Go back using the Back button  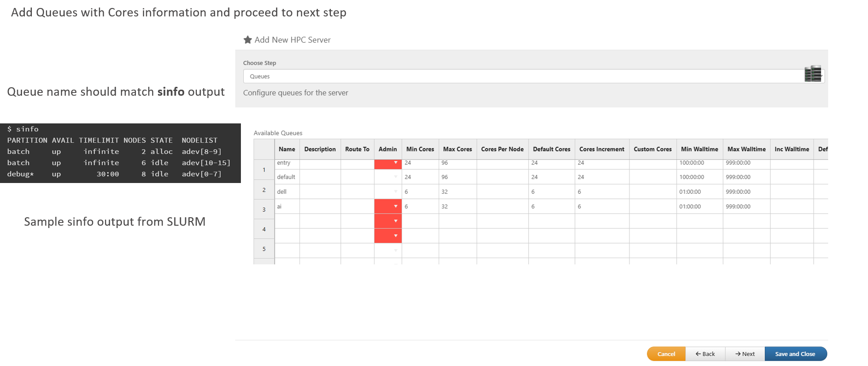(705, 354)
